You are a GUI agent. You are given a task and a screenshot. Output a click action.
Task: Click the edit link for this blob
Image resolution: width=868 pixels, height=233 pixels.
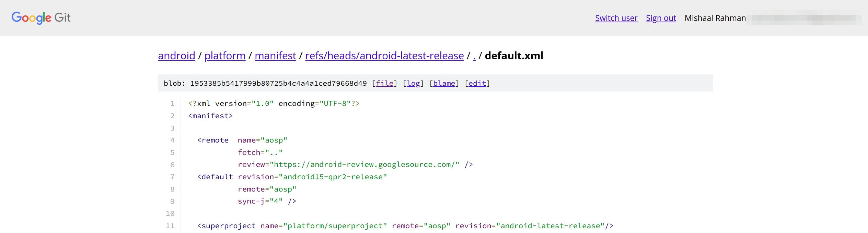coord(477,83)
